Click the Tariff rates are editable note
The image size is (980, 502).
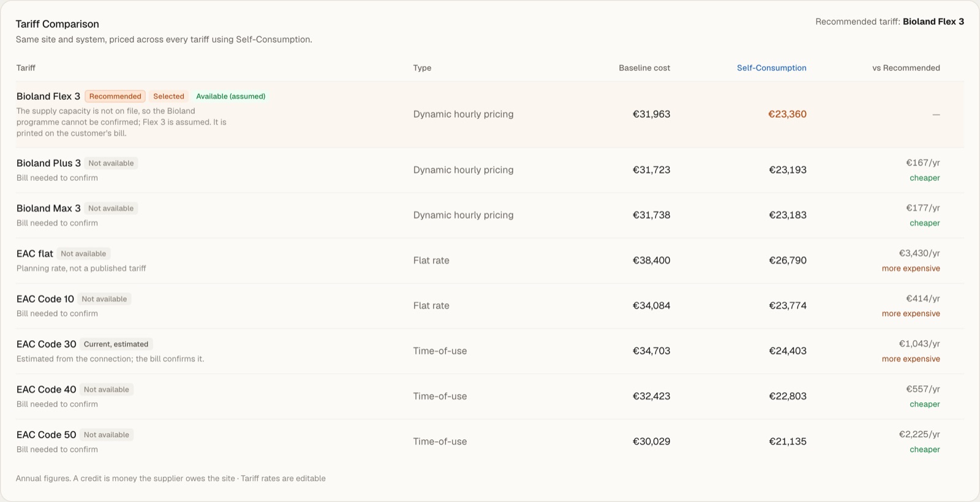[x=283, y=479]
